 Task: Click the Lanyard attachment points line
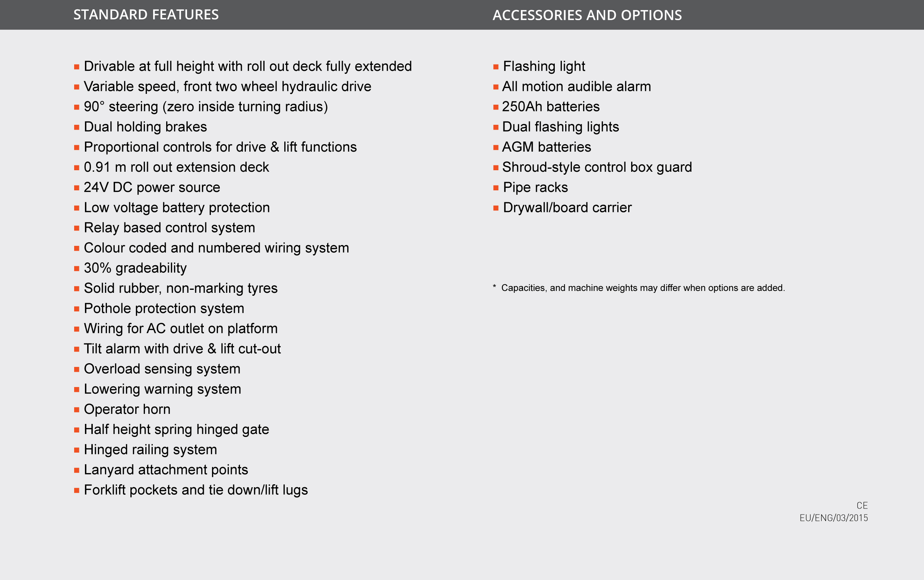pyautogui.click(x=166, y=470)
